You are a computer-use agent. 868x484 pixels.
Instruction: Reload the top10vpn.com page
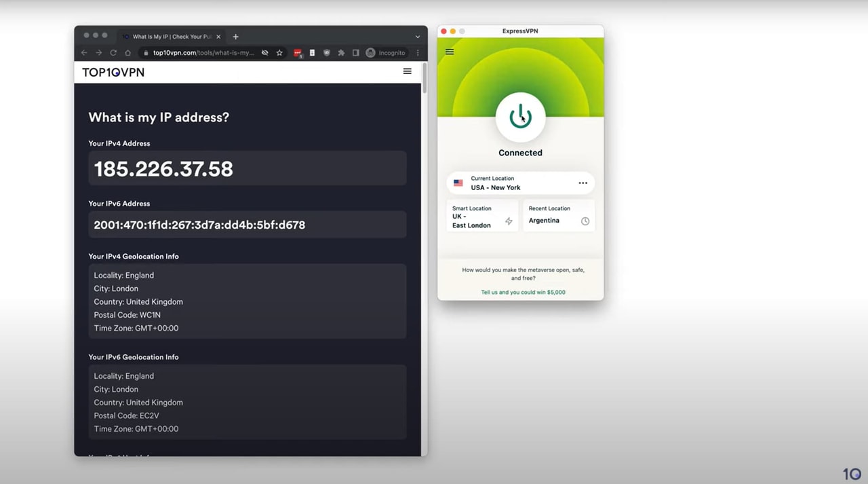[113, 52]
